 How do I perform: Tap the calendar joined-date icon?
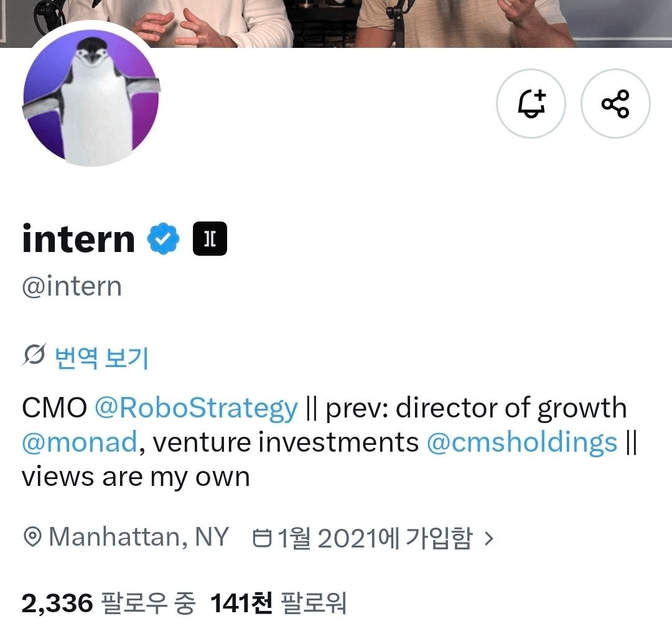click(x=262, y=538)
